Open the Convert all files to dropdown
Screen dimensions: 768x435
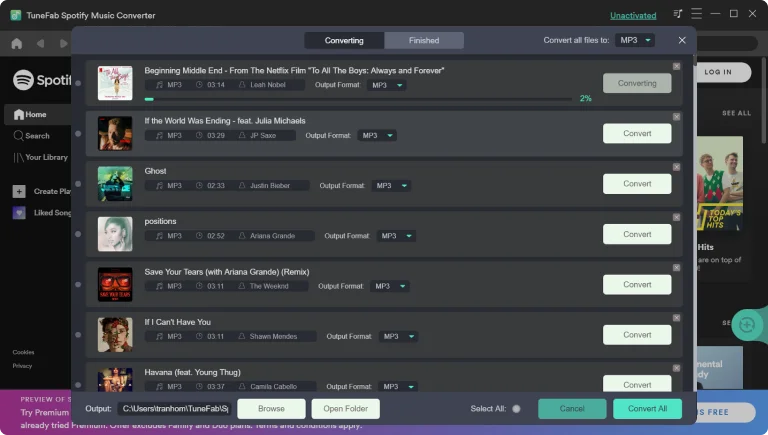click(635, 40)
